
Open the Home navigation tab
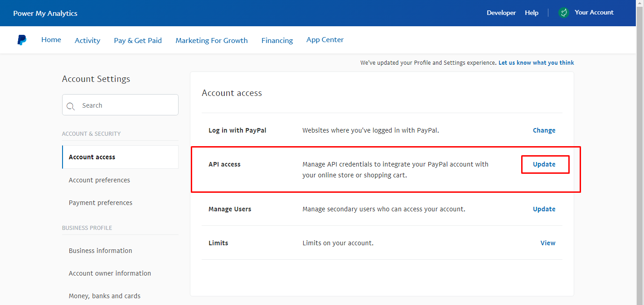tap(51, 40)
